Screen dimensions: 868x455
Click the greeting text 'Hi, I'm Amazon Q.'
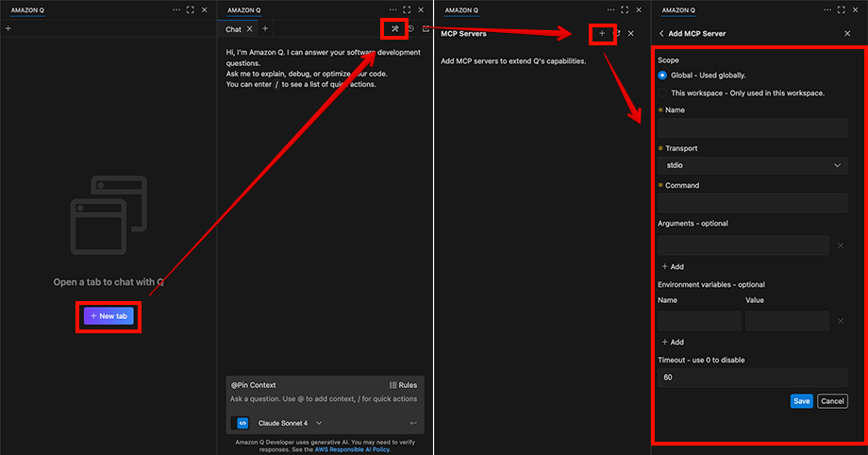[x=255, y=52]
